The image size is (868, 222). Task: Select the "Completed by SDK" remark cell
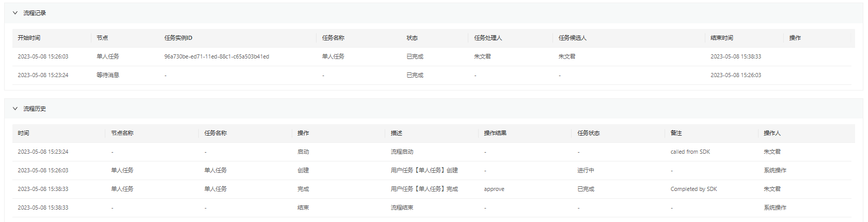coord(693,189)
